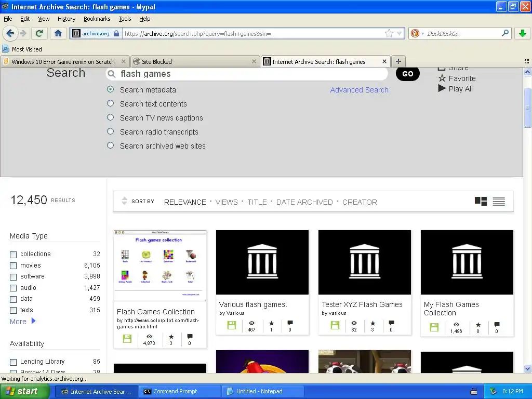Viewport: 532px width, 399px height.
Task: Click eye icon on My Flash Games Collection
Action: [456, 325]
